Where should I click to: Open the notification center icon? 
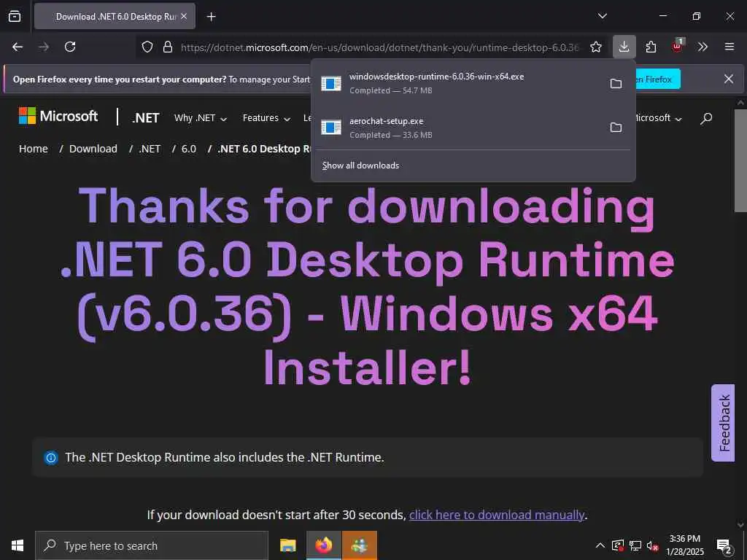pos(724,546)
